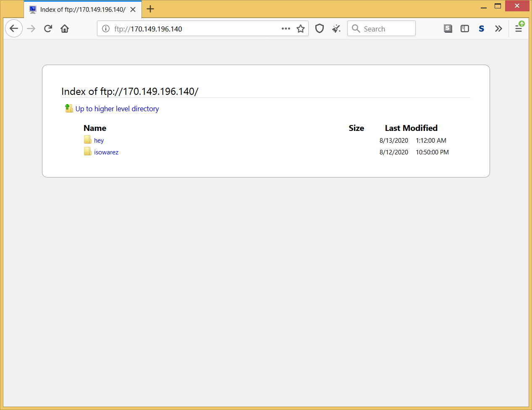This screenshot has height=410, width=532.
Task: Click the date 8/13/2020
Action: coord(394,141)
